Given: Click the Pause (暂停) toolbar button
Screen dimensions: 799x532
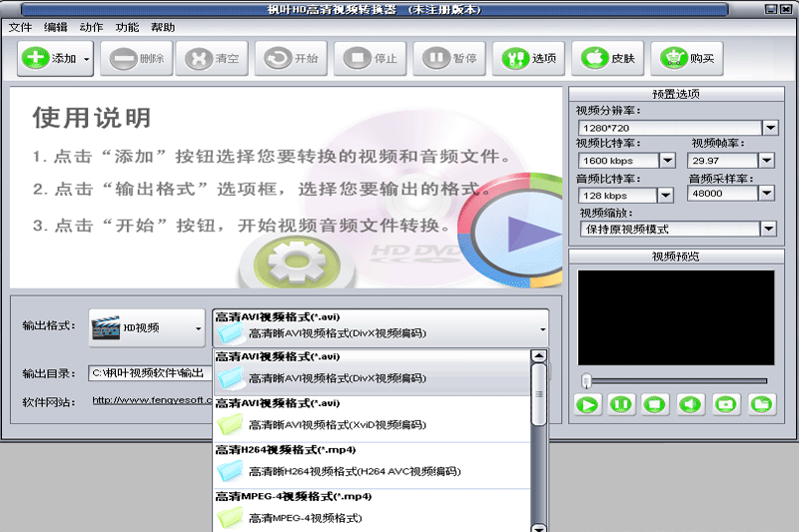Looking at the screenshot, I should tap(449, 59).
